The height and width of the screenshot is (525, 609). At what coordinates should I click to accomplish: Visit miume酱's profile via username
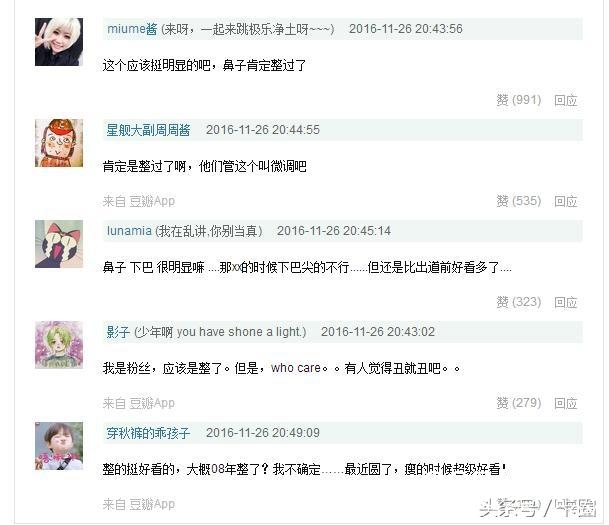(132, 29)
